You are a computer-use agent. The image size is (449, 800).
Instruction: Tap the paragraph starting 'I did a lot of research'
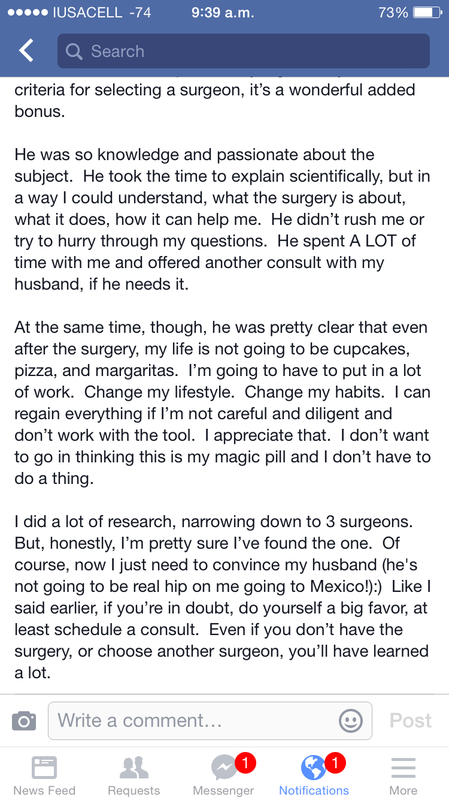(x=222, y=597)
